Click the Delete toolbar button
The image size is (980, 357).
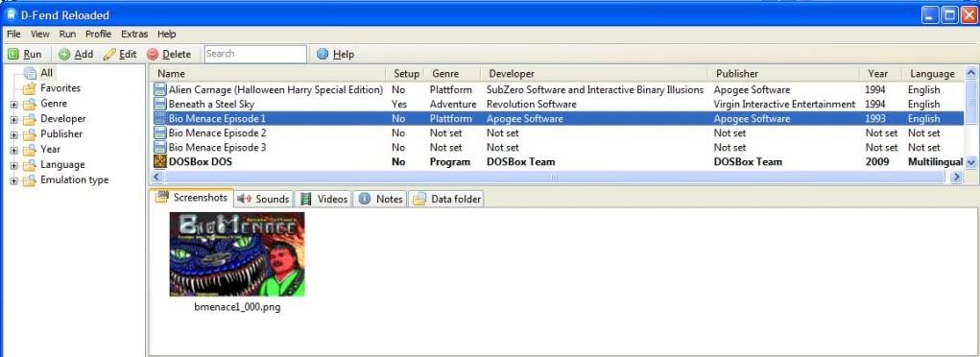pos(169,55)
